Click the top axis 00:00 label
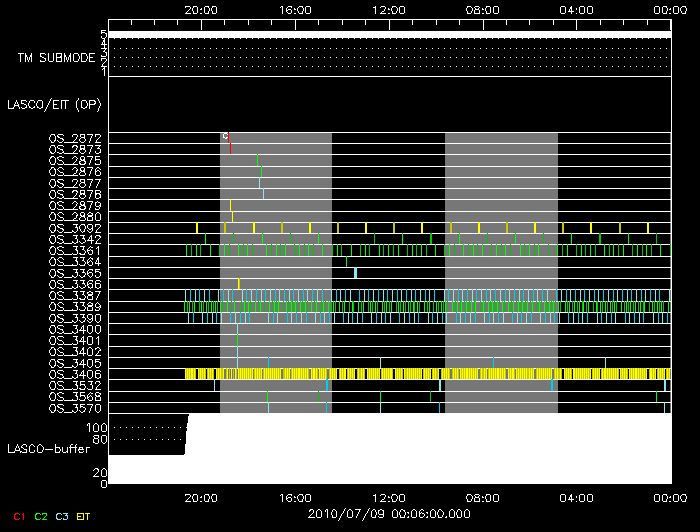700x532 pixels. pos(670,10)
